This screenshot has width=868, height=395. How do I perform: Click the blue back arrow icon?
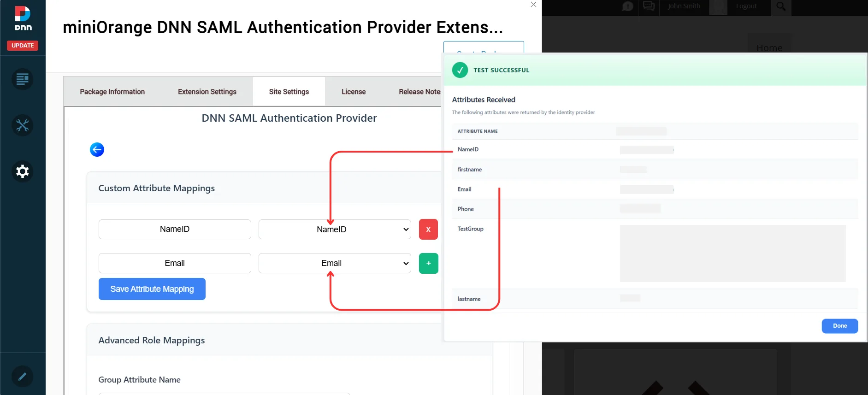point(97,149)
